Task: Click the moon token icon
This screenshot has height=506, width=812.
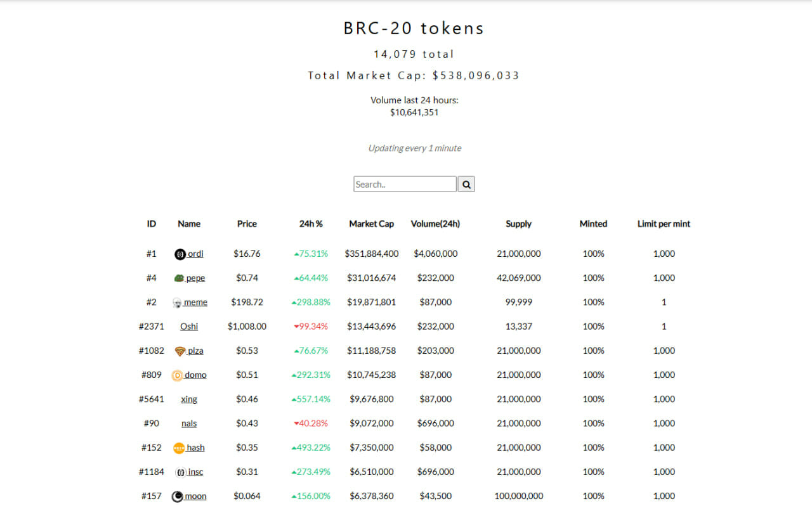Action: pos(178,496)
